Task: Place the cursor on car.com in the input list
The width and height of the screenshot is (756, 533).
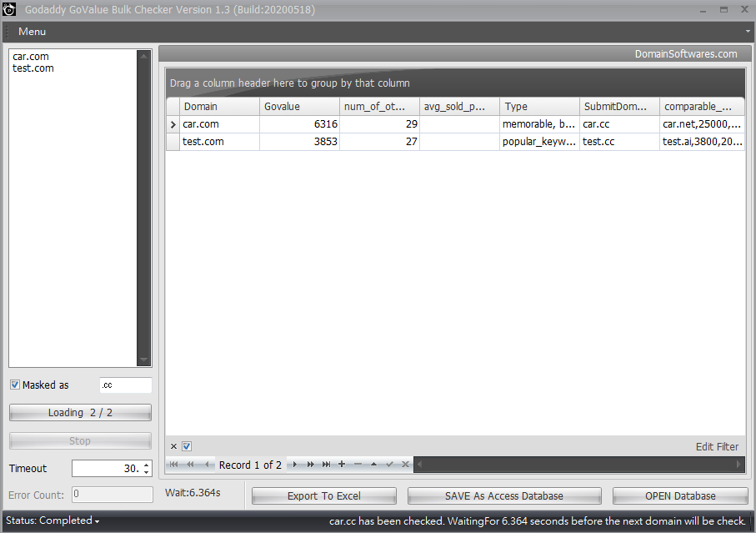Action: tap(31, 57)
